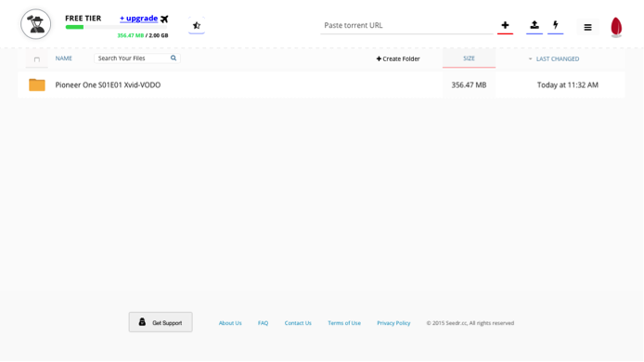The image size is (644, 362).
Task: Click the Seedr account avatar logo
Action: 36,24
